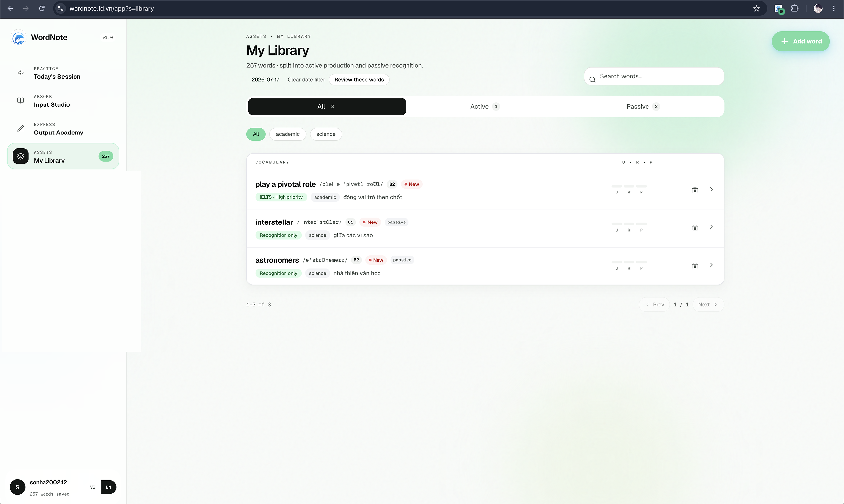The height and width of the screenshot is (504, 844).
Task: Click the WordNote dolphin logo
Action: (x=18, y=37)
